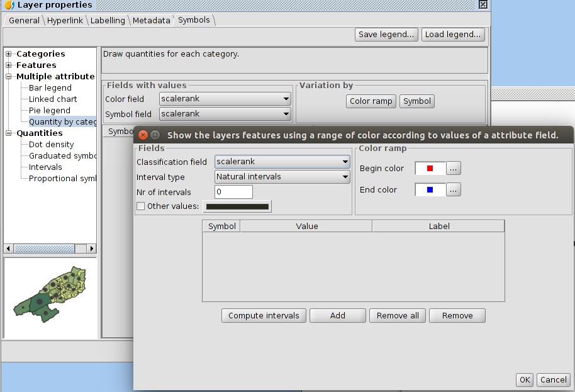The height and width of the screenshot is (392, 575).
Task: Click the Save legend button
Action: click(x=386, y=35)
